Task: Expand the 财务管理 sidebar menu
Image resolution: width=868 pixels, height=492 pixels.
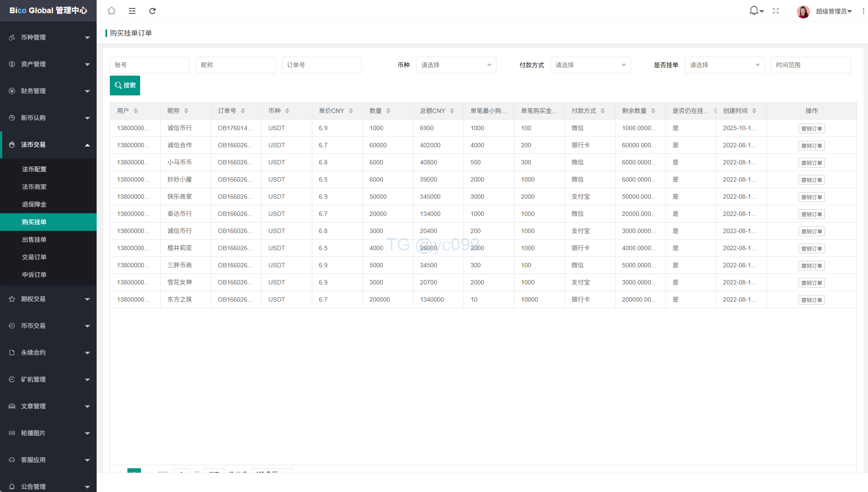Action: [48, 91]
